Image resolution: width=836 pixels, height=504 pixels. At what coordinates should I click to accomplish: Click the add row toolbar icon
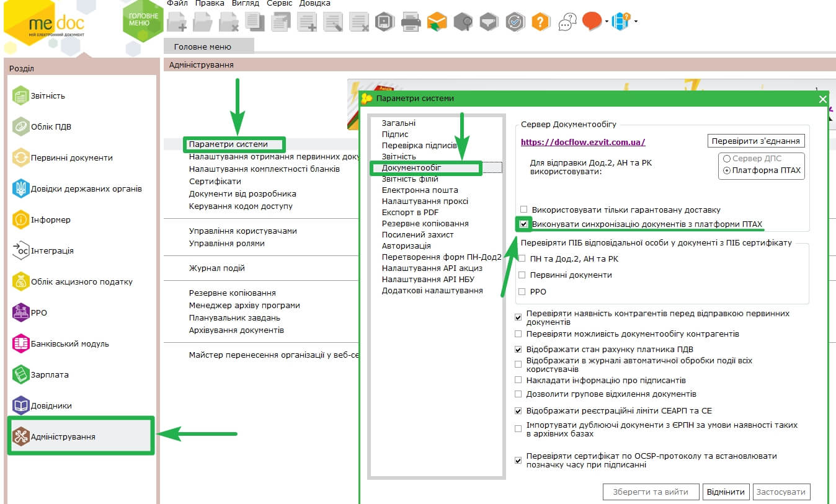[307, 22]
